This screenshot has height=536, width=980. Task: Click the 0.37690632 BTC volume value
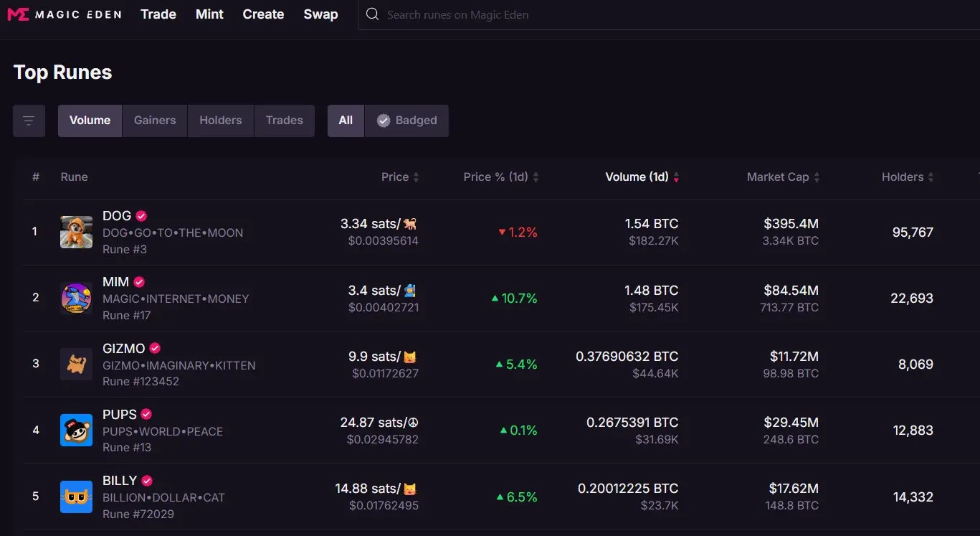coord(627,357)
